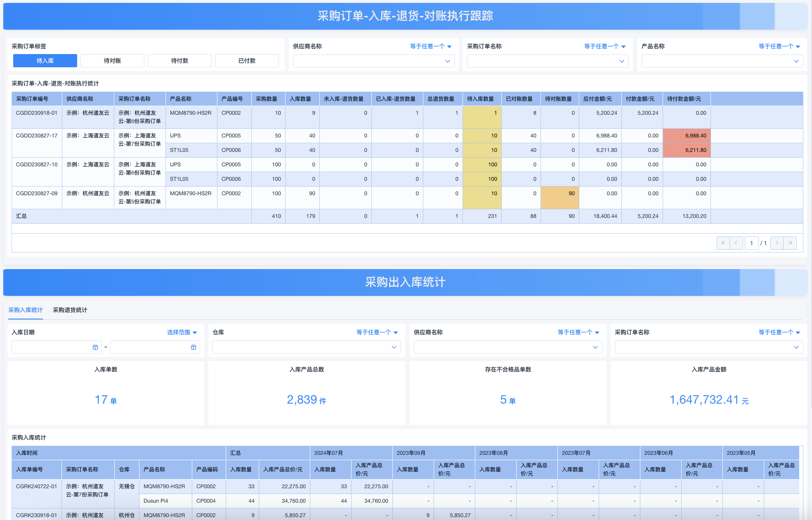Viewport: 812px width, 520px height.
Task: Open calendar picker for 入库日期 end date
Action: click(193, 347)
